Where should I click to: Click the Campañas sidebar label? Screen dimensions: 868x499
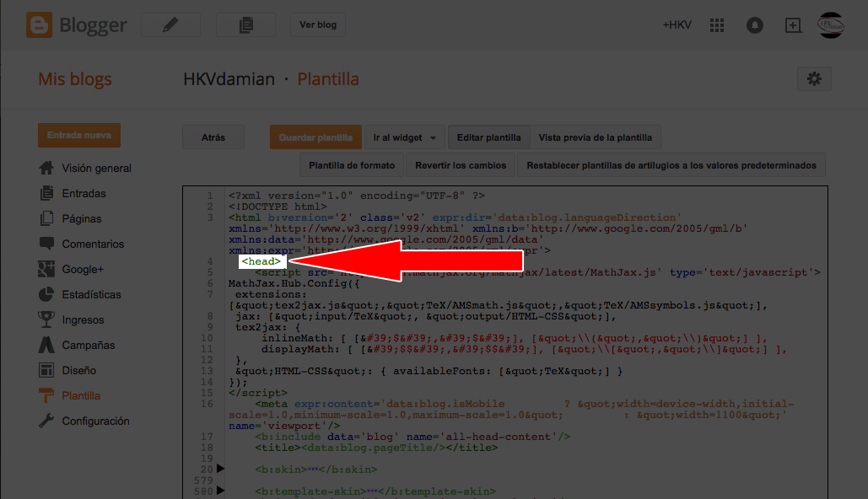pos(89,346)
